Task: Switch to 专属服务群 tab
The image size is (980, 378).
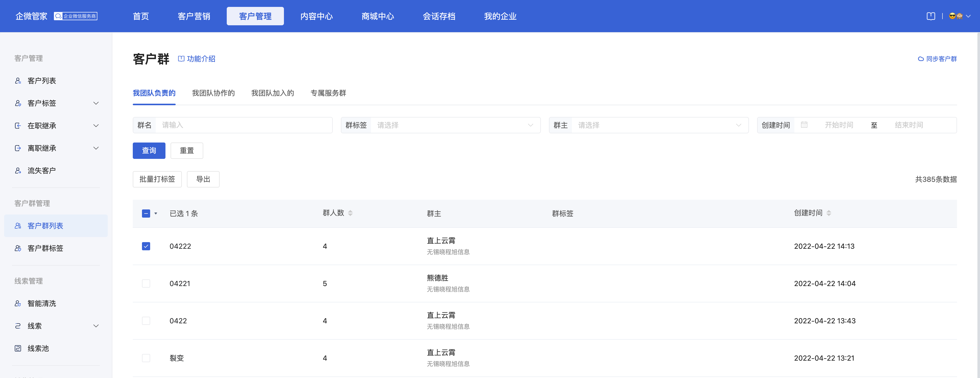Action: 328,93
